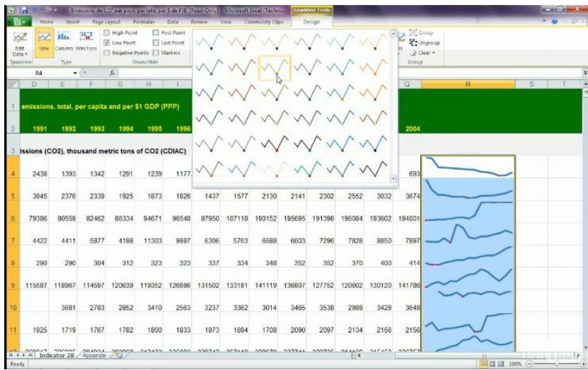This screenshot has height=370, width=588.
Task: Select row 7 by its header
Action: pos(13,235)
